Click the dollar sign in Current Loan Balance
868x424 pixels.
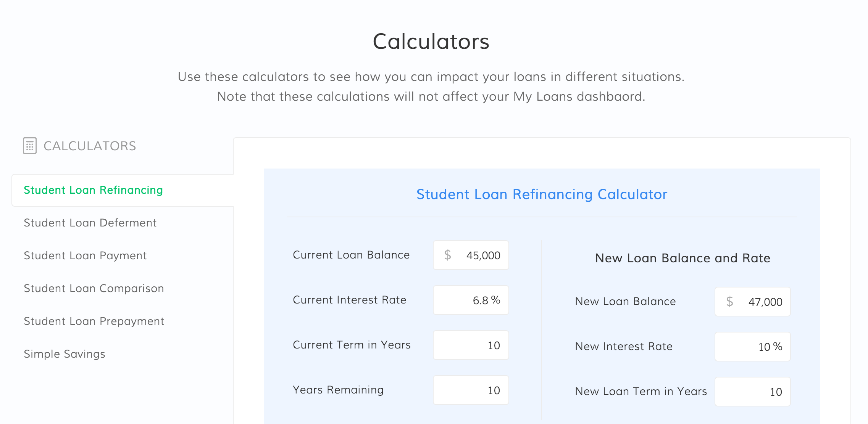[x=447, y=255]
